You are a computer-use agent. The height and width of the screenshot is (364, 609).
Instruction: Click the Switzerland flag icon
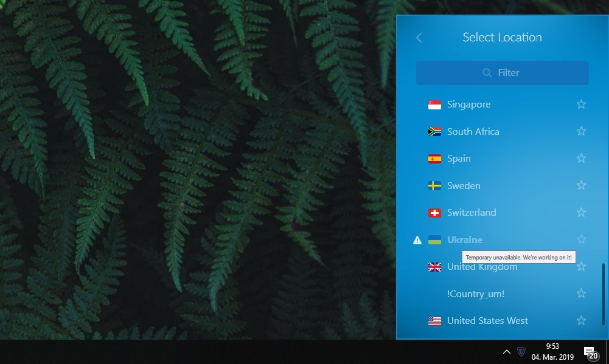tap(434, 213)
